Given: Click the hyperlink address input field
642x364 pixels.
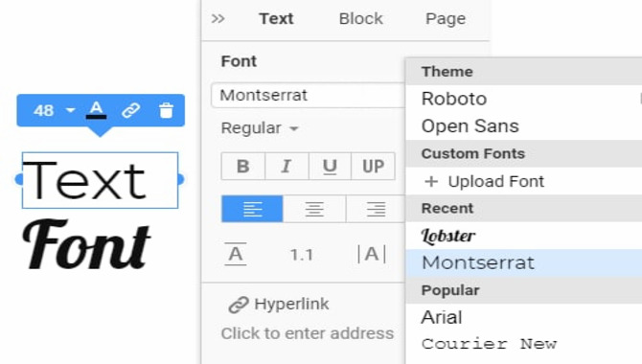Looking at the screenshot, I should pos(307,333).
